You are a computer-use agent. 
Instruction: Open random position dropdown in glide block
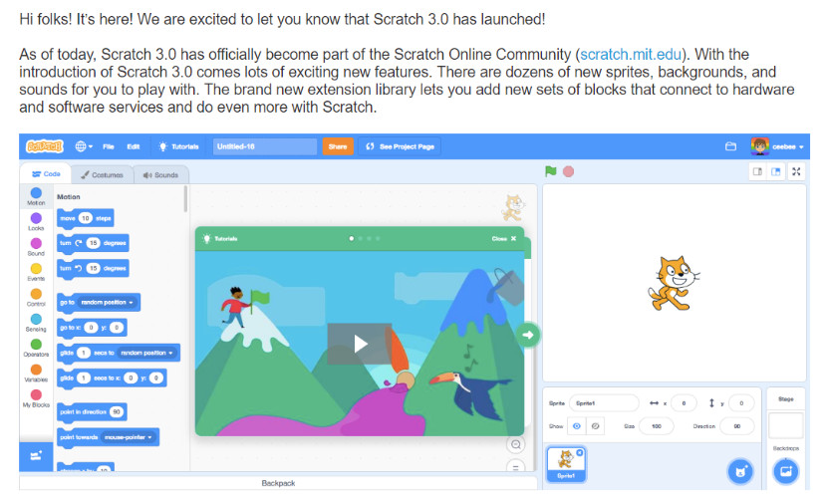tap(147, 354)
